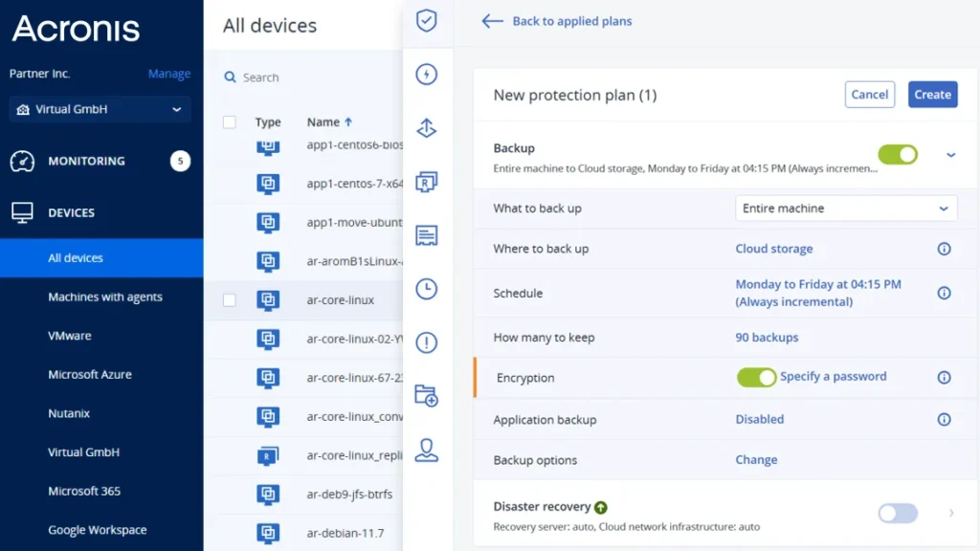Click the shield protection icon in vertical toolbar
Image resolution: width=980 pixels, height=551 pixels.
[x=427, y=21]
